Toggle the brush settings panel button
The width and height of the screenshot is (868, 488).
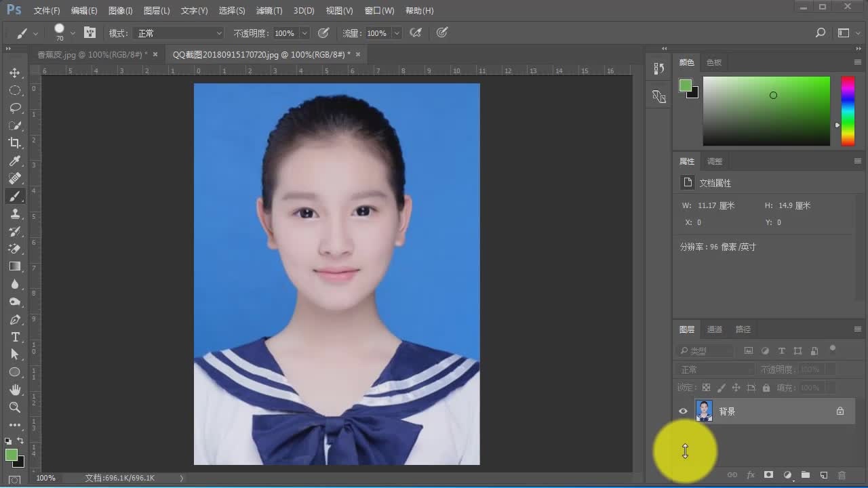pyautogui.click(x=90, y=33)
